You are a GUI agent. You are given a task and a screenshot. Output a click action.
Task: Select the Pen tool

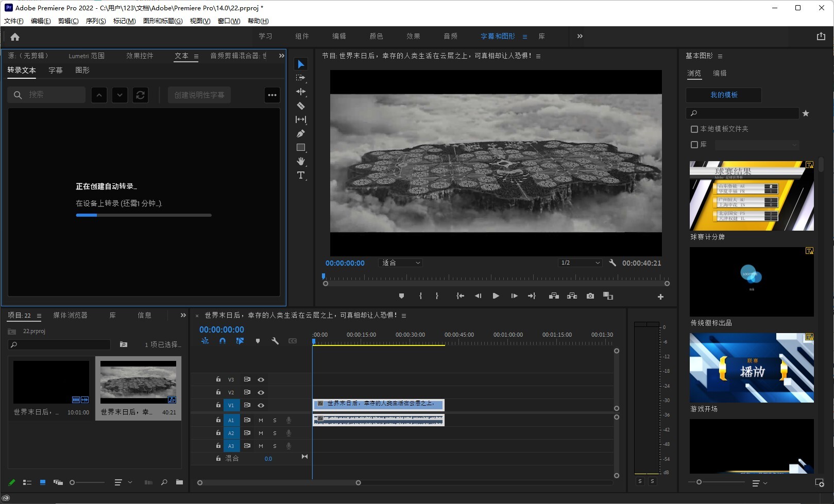(301, 134)
